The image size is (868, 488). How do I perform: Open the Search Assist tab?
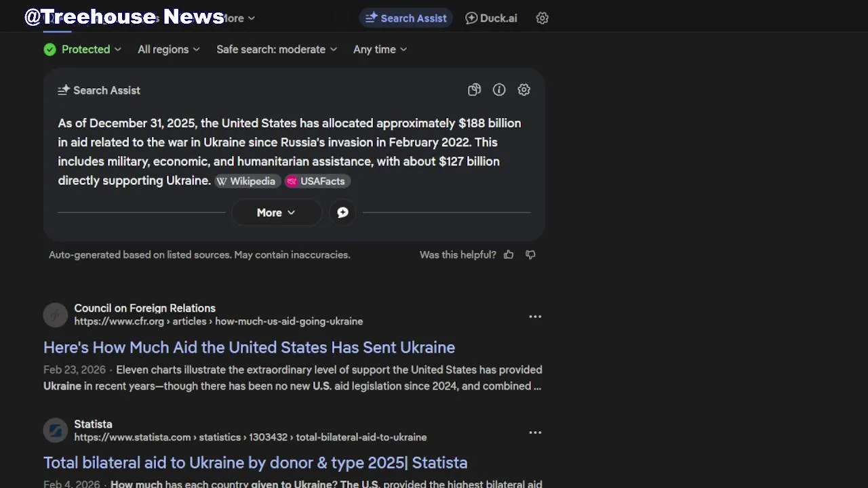click(x=406, y=18)
